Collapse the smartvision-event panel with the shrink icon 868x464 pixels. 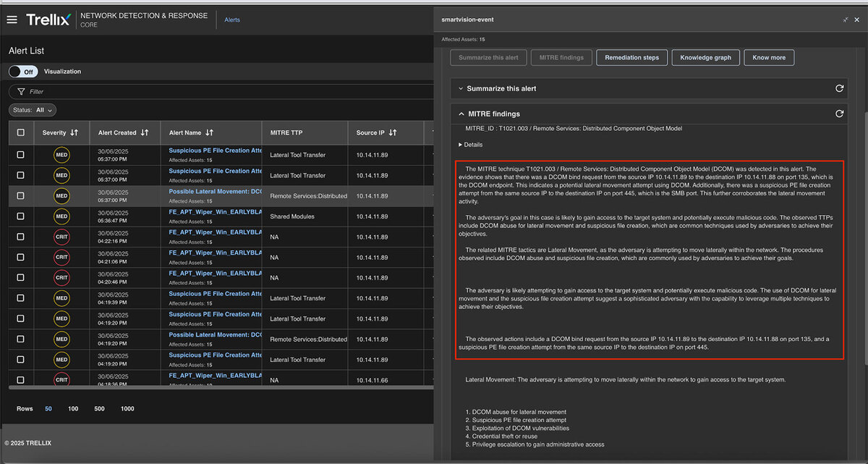click(x=846, y=20)
